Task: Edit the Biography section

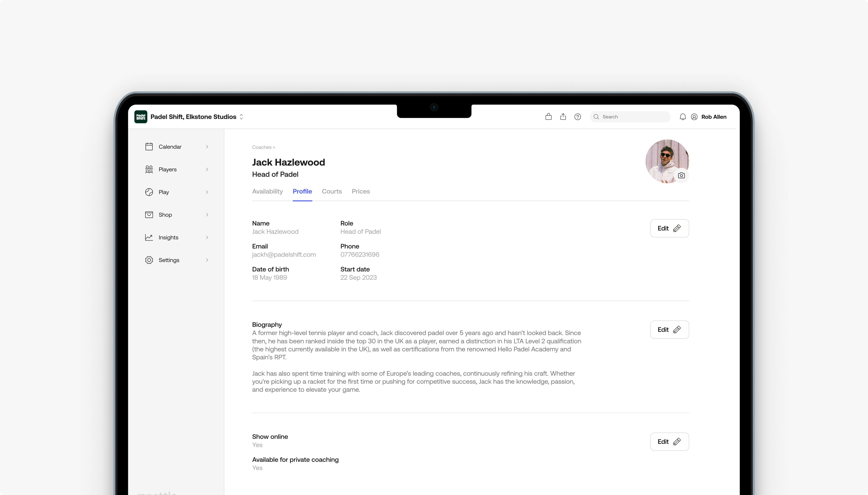Action: point(669,329)
